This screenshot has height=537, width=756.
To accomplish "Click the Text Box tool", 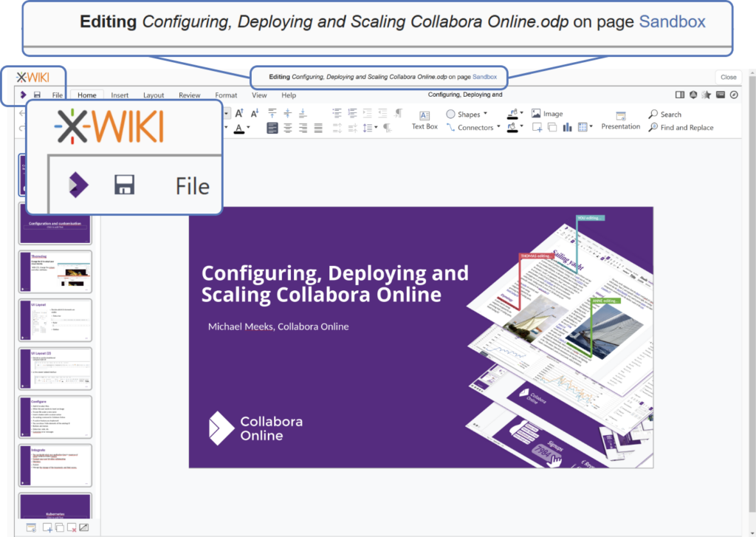I will (x=425, y=120).
